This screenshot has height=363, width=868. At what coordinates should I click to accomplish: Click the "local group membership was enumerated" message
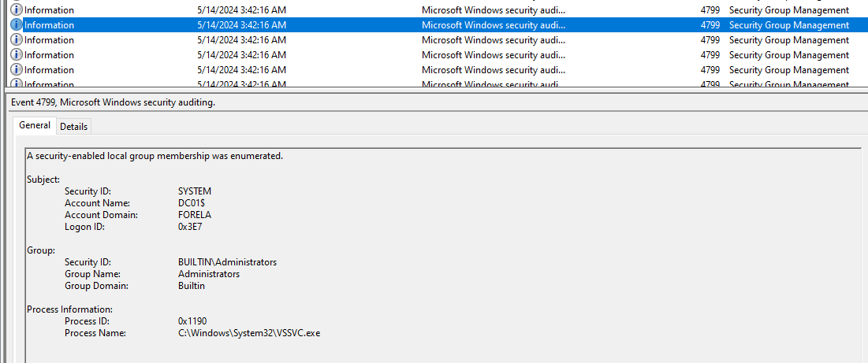155,156
